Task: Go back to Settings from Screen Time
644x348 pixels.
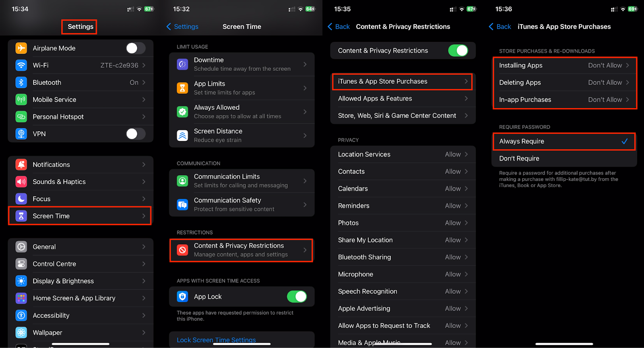Action: tap(182, 27)
